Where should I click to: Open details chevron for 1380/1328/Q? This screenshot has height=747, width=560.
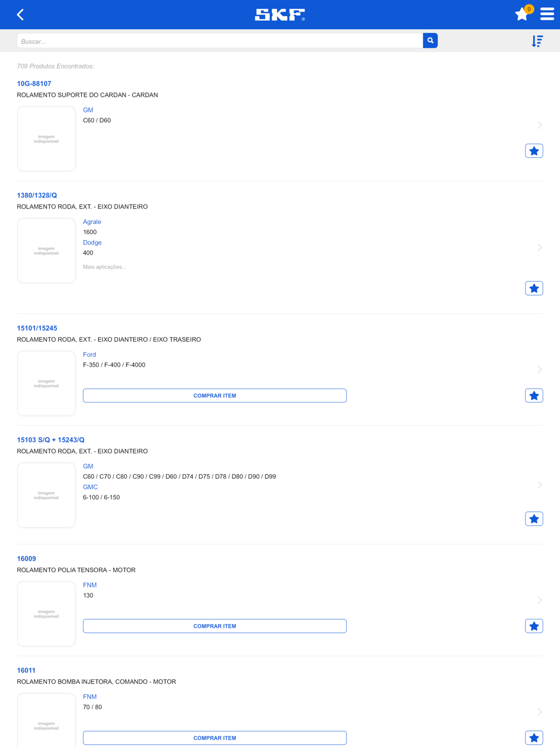tap(540, 247)
